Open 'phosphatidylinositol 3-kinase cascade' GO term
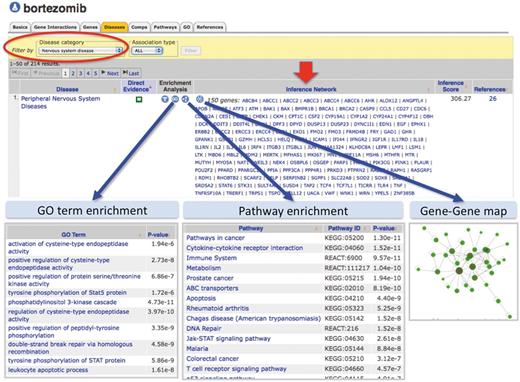 (x=62, y=302)
